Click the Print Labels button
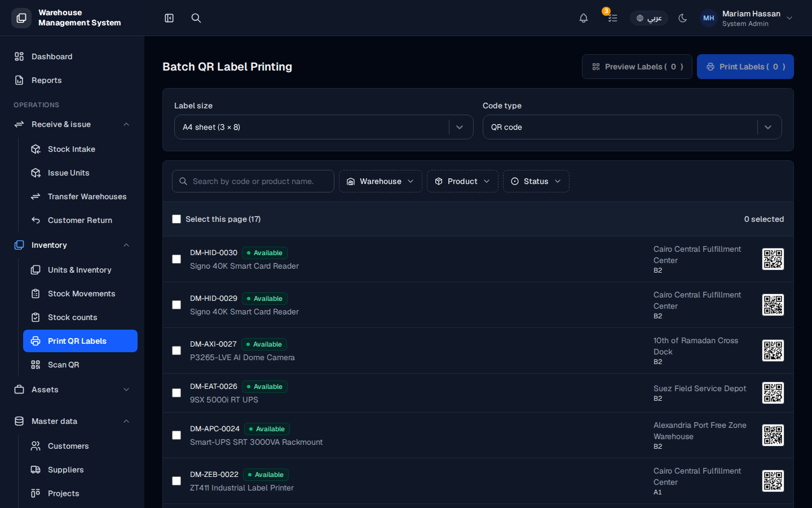Screen dimensions: 812x508 pyautogui.click(x=745, y=67)
